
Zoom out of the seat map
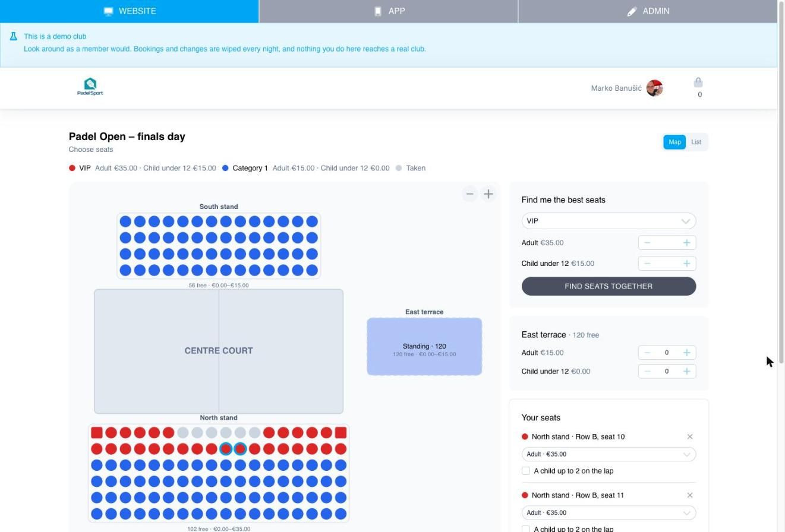point(469,194)
